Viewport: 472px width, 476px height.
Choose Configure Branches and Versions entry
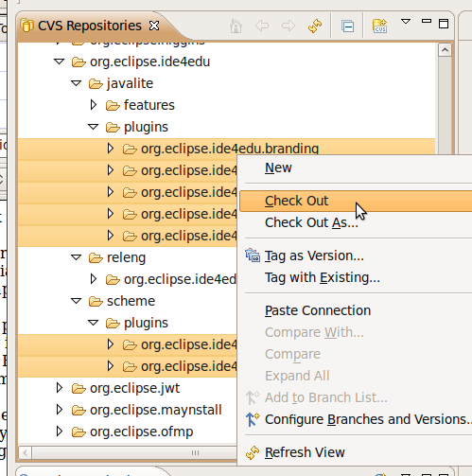356,419
